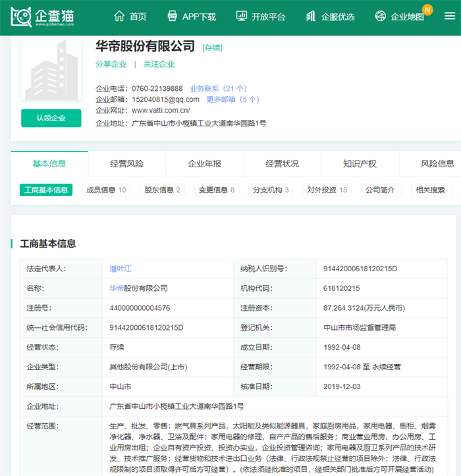Click the address in the table's 企业地址 row

point(176,406)
